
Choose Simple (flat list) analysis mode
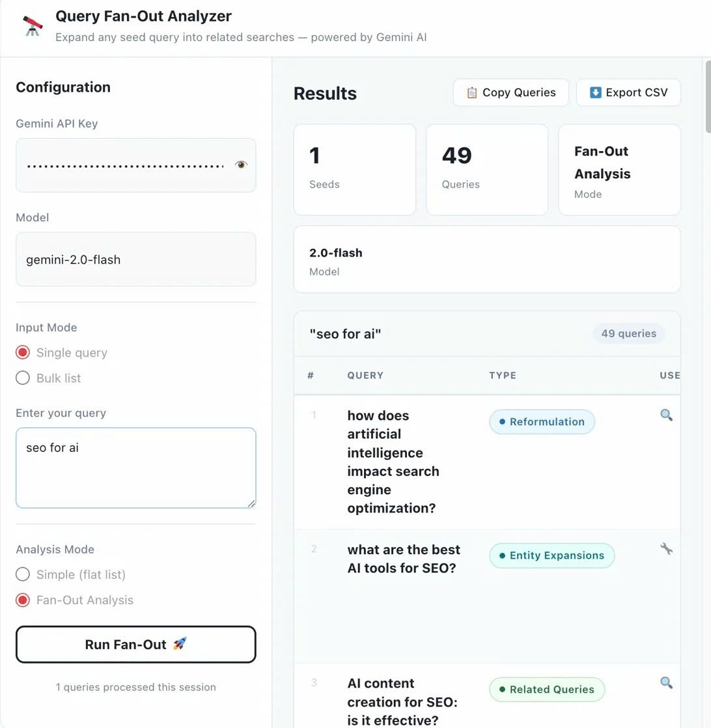pyautogui.click(x=23, y=574)
